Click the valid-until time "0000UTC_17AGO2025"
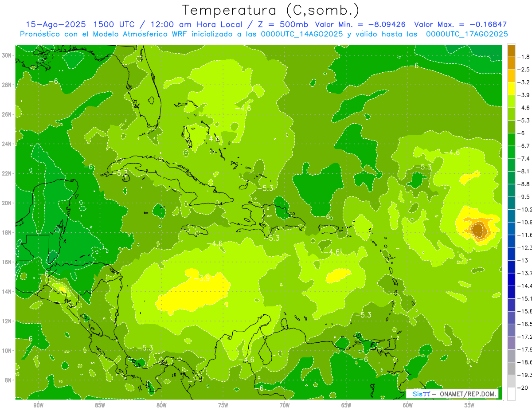Image resolution: width=532 pixels, height=411 pixels. (467, 34)
